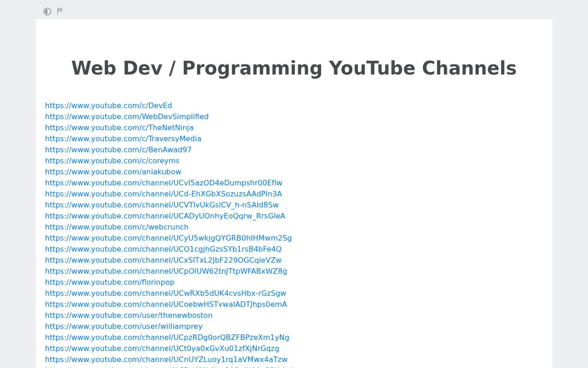Visit the williamprey user link
588x368 pixels.
click(x=124, y=326)
